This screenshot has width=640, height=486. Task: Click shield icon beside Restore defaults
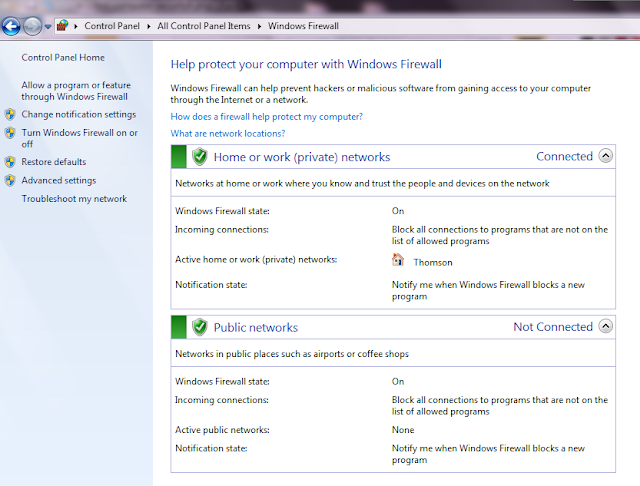pyautogui.click(x=10, y=162)
